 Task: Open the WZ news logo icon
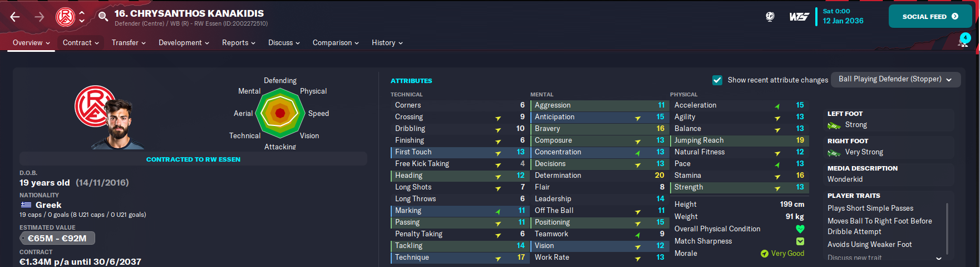pos(799,17)
